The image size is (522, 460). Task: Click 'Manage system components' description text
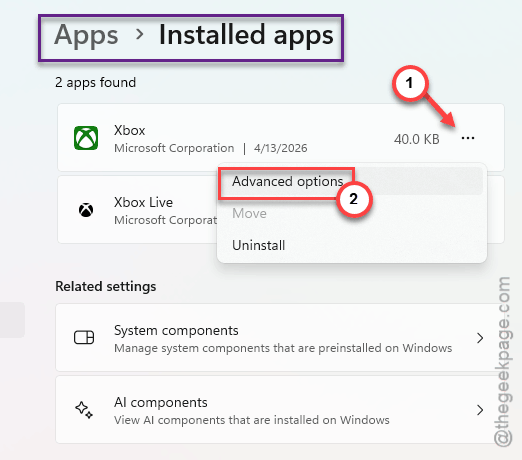283,348
